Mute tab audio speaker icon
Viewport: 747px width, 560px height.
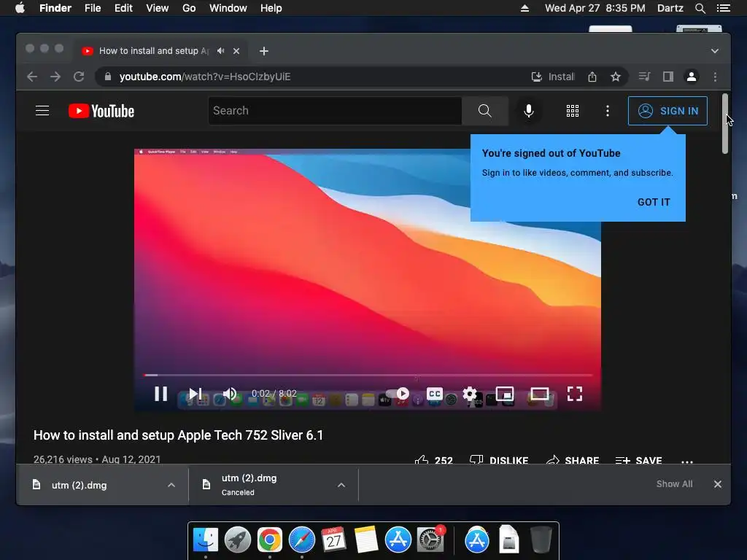coord(220,50)
